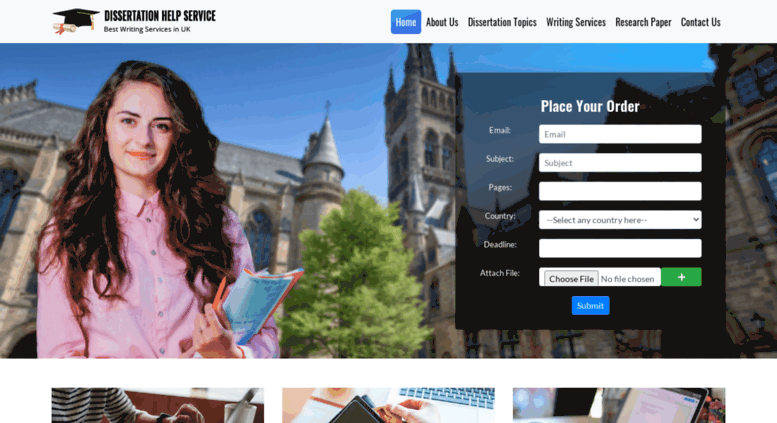Open the third thumbnail showing a laptop screen
Screen dimensions: 777x423
click(x=619, y=405)
